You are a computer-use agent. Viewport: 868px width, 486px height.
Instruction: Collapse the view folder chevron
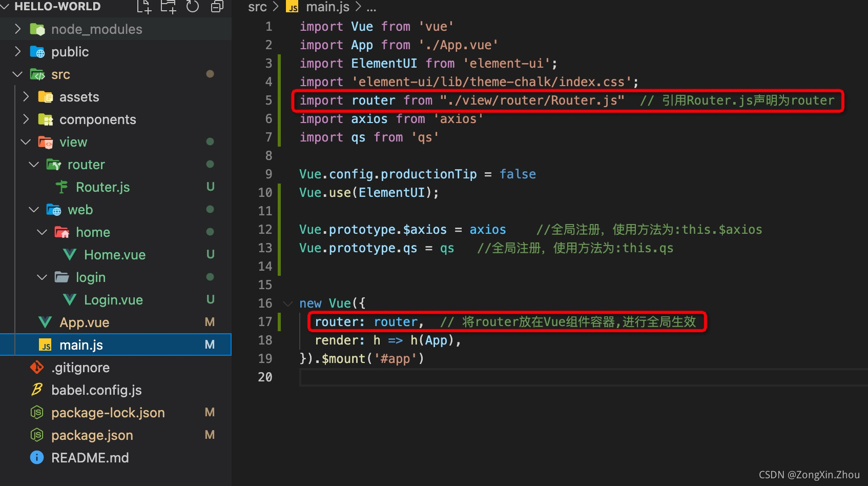(26, 142)
